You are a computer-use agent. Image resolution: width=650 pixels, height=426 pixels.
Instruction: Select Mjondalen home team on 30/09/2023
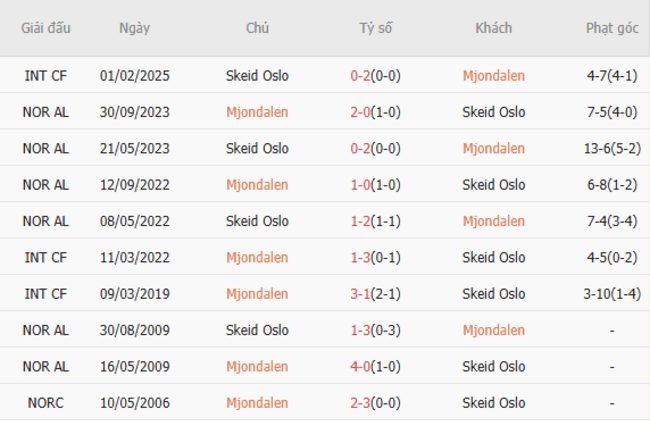click(x=257, y=112)
